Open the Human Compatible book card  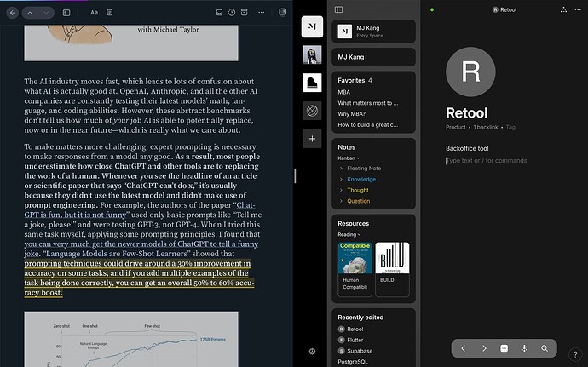(355, 269)
